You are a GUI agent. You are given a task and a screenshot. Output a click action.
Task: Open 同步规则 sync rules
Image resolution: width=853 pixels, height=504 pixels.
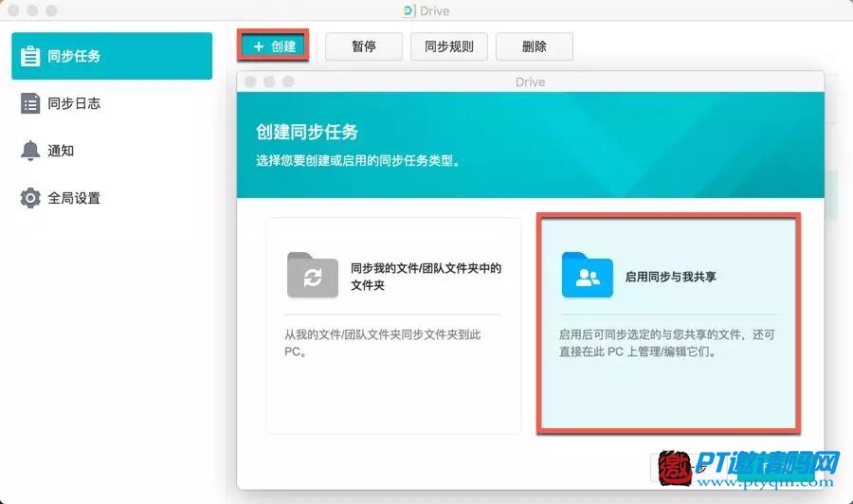[x=449, y=46]
